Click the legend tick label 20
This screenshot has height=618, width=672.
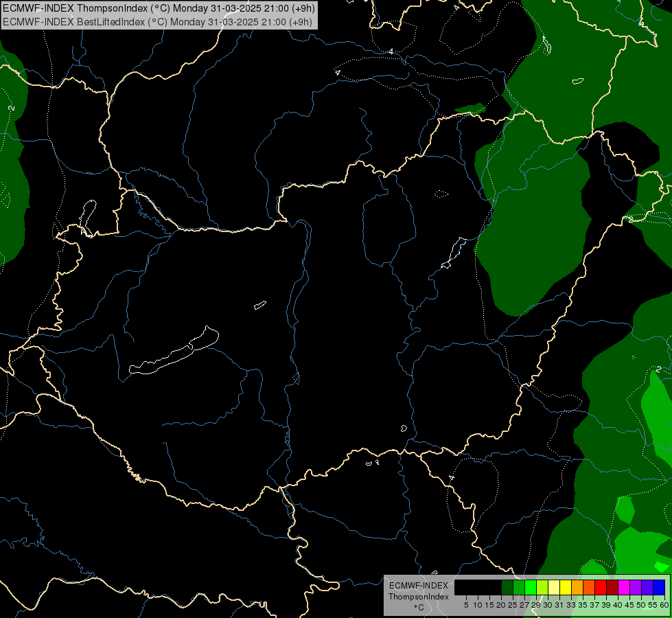[x=501, y=605]
